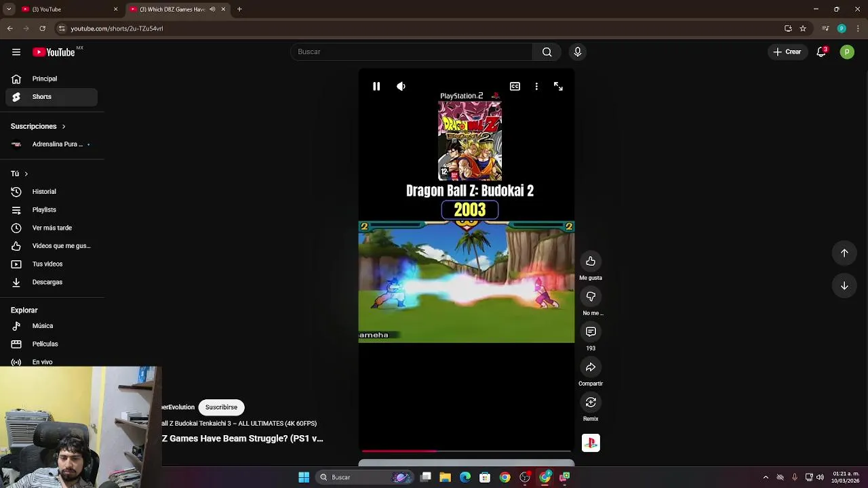The image size is (868, 488).
Task: Open Principal in the sidebar
Action: (x=52, y=79)
